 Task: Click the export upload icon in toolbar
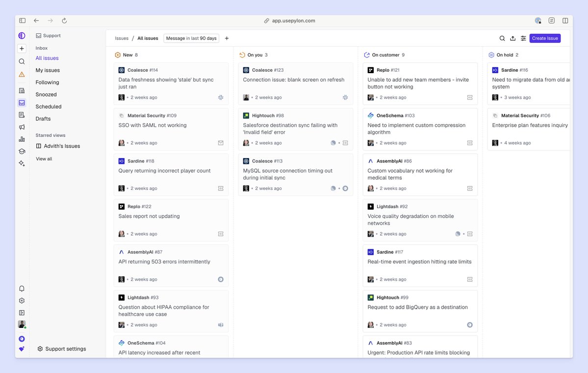pyautogui.click(x=512, y=38)
